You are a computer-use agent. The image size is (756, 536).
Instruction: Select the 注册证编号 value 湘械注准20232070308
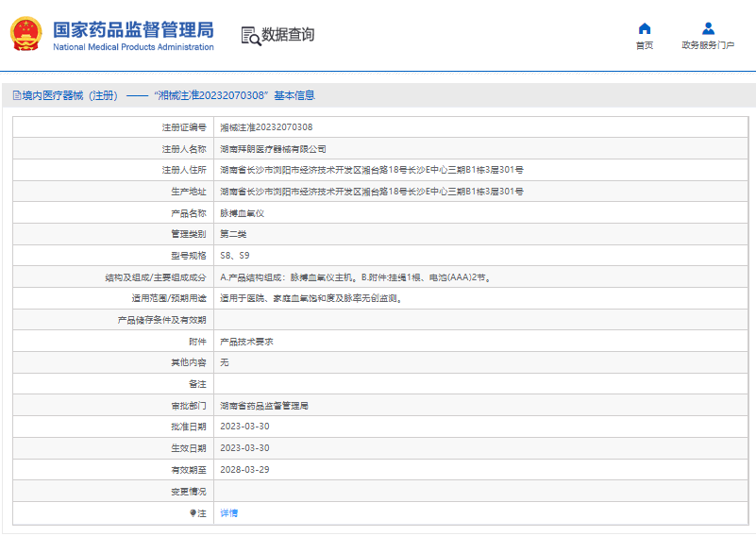point(266,127)
